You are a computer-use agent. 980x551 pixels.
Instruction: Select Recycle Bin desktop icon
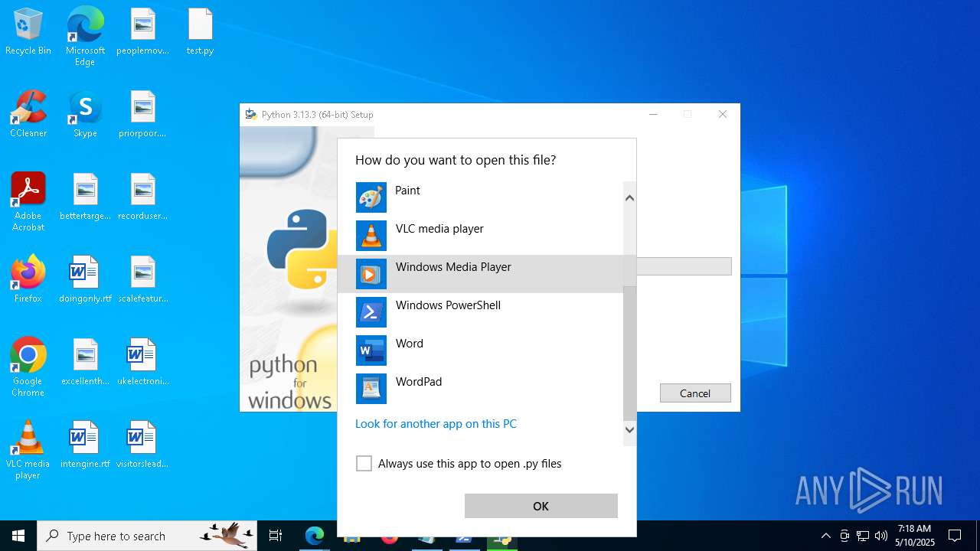coord(28,32)
